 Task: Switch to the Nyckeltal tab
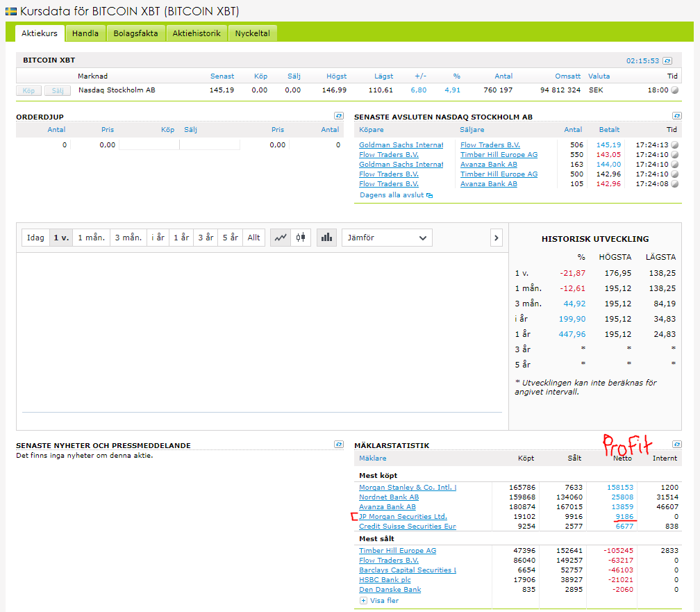pos(253,33)
